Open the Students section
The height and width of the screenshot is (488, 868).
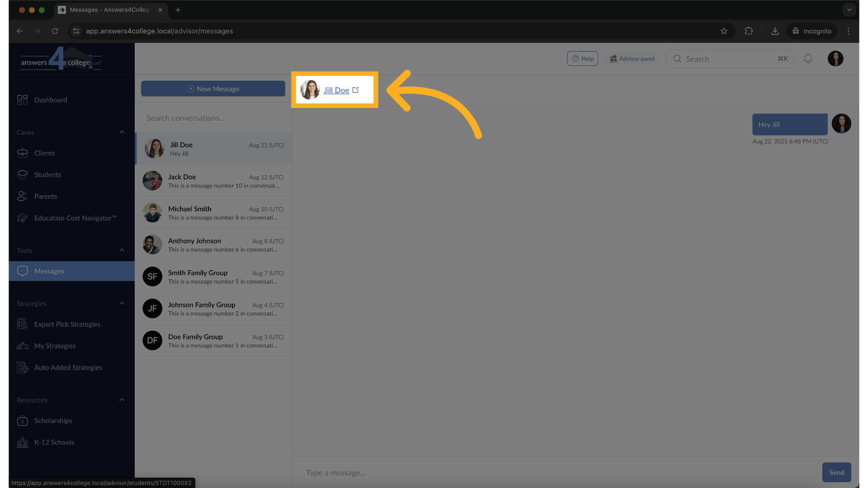pyautogui.click(x=48, y=174)
